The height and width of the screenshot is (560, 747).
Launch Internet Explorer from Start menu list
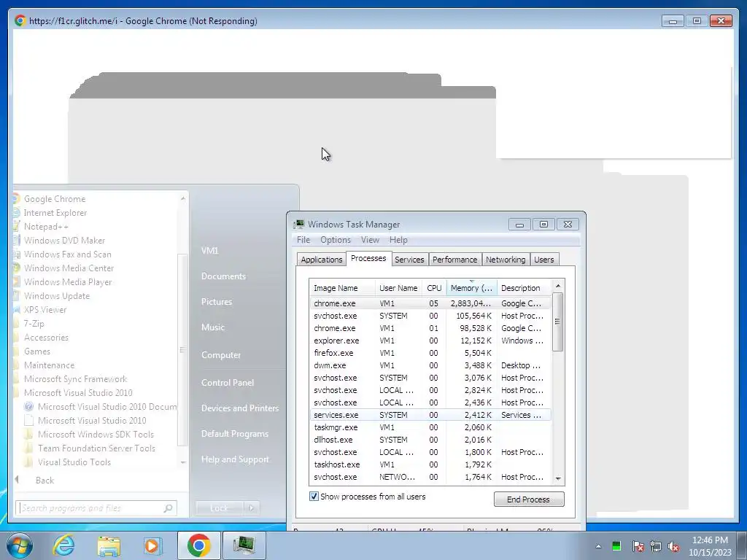(x=55, y=213)
